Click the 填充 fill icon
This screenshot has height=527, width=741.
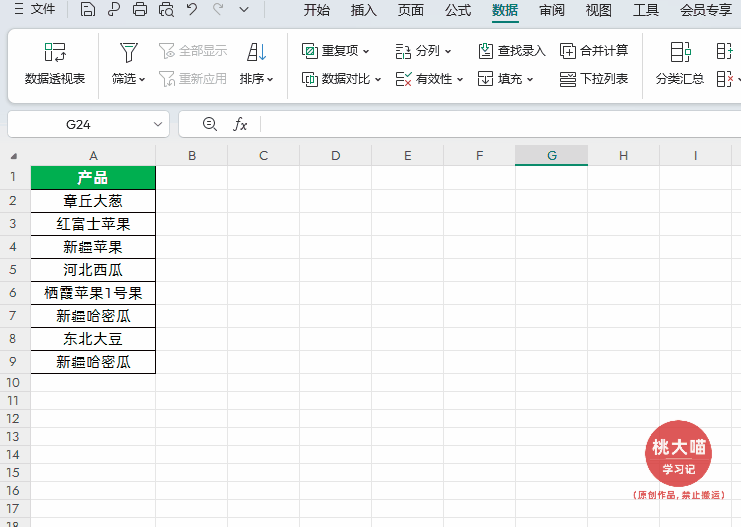click(485, 78)
